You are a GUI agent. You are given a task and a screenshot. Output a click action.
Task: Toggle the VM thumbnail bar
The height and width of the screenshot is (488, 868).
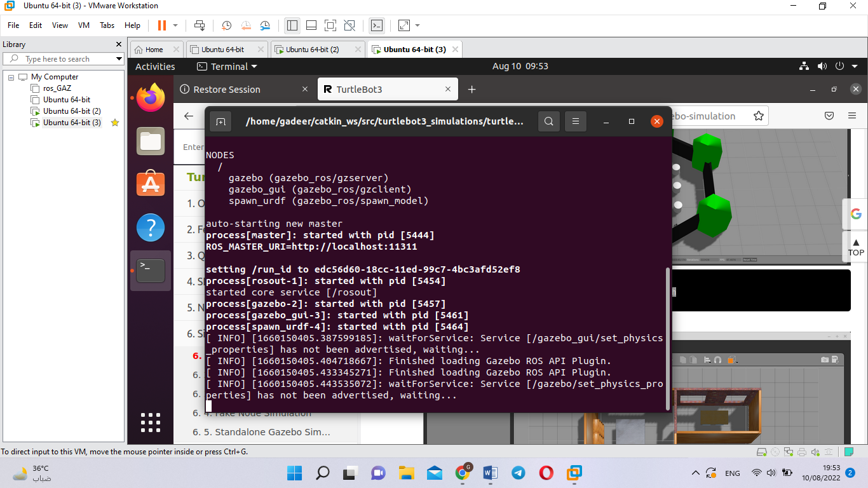pyautogui.click(x=311, y=25)
